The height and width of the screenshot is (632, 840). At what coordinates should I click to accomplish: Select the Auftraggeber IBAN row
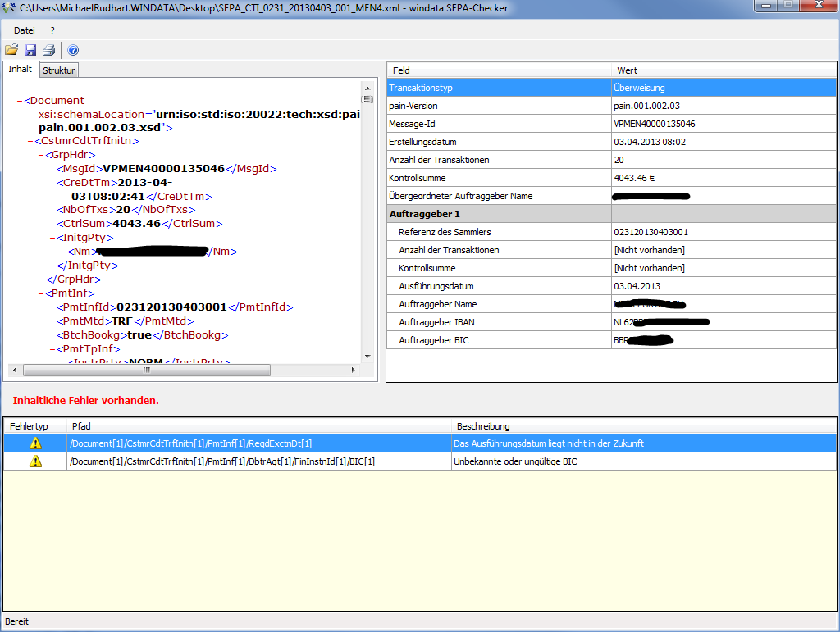(x=611, y=322)
